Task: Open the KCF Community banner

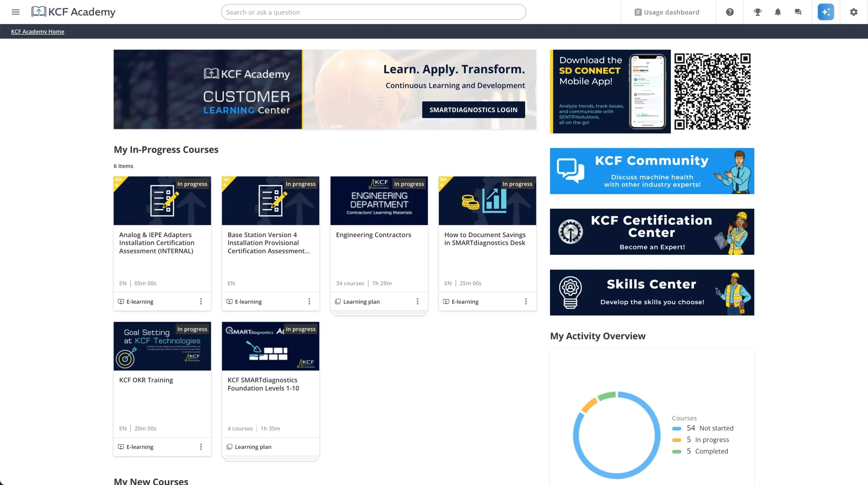Action: pos(652,171)
